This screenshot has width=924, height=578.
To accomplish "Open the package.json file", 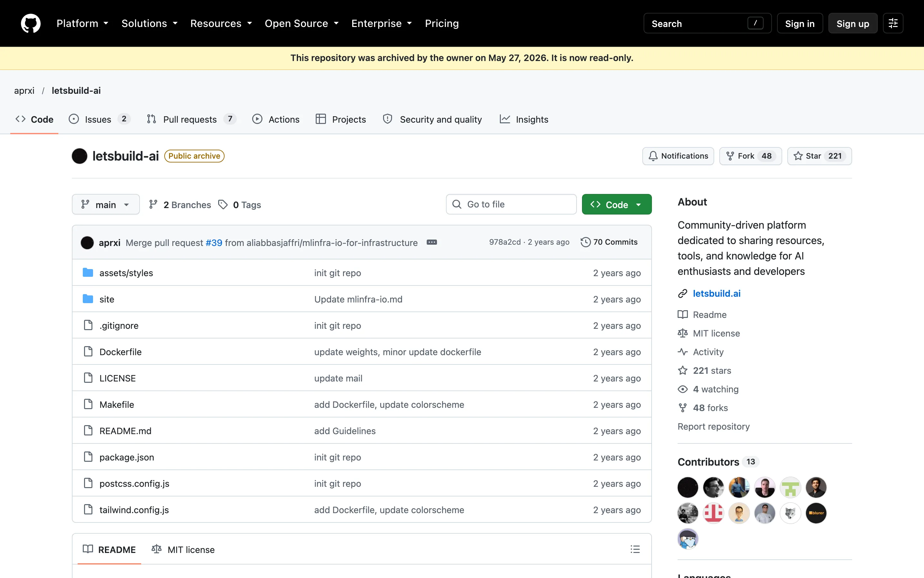I will click(127, 457).
